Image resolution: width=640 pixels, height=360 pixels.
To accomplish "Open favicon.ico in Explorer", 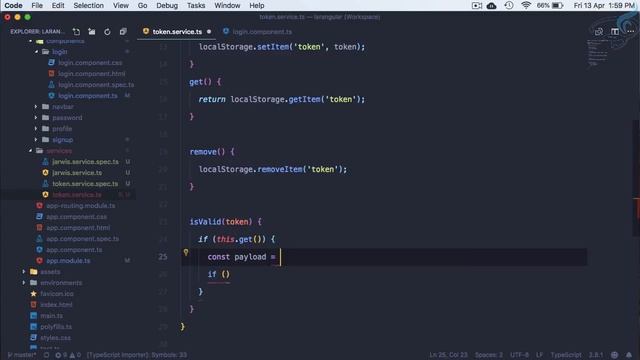I will 57,293.
